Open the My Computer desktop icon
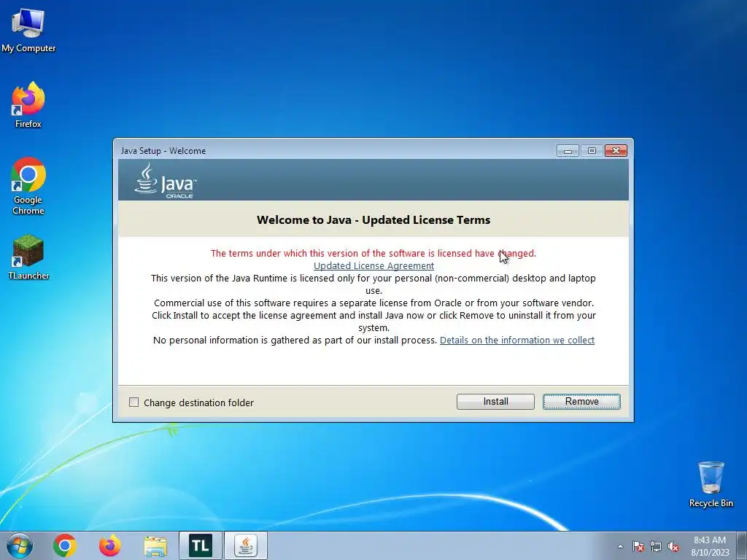The width and height of the screenshot is (747, 560). (28, 30)
